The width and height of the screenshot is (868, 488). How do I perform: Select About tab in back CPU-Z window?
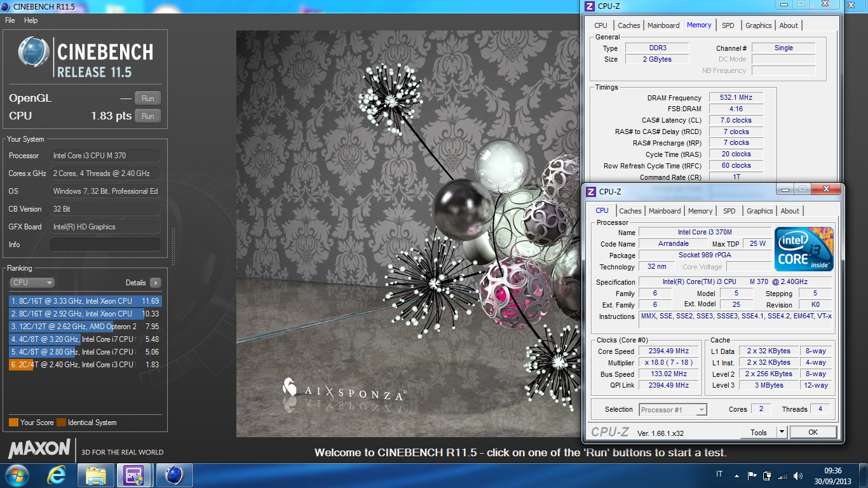coord(789,25)
